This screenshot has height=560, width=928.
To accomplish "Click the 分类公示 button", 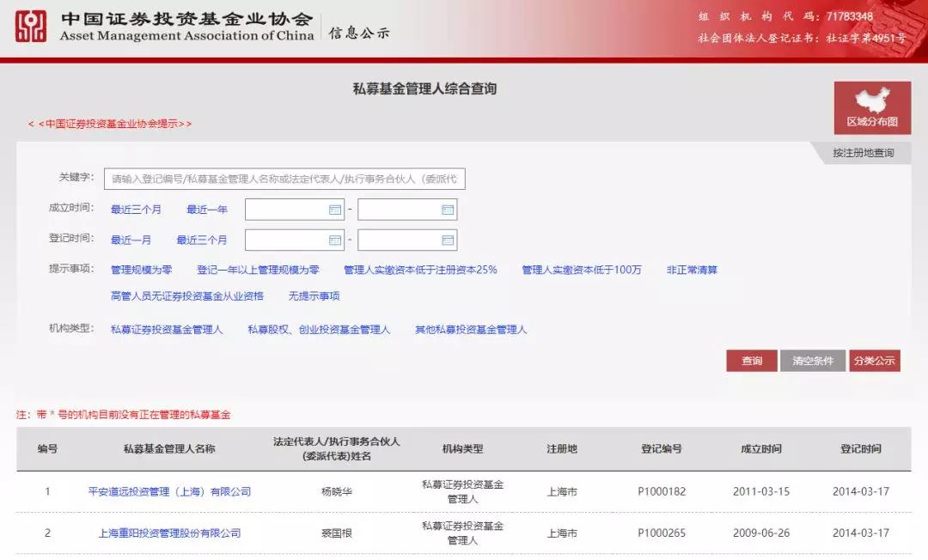I will tap(874, 361).
